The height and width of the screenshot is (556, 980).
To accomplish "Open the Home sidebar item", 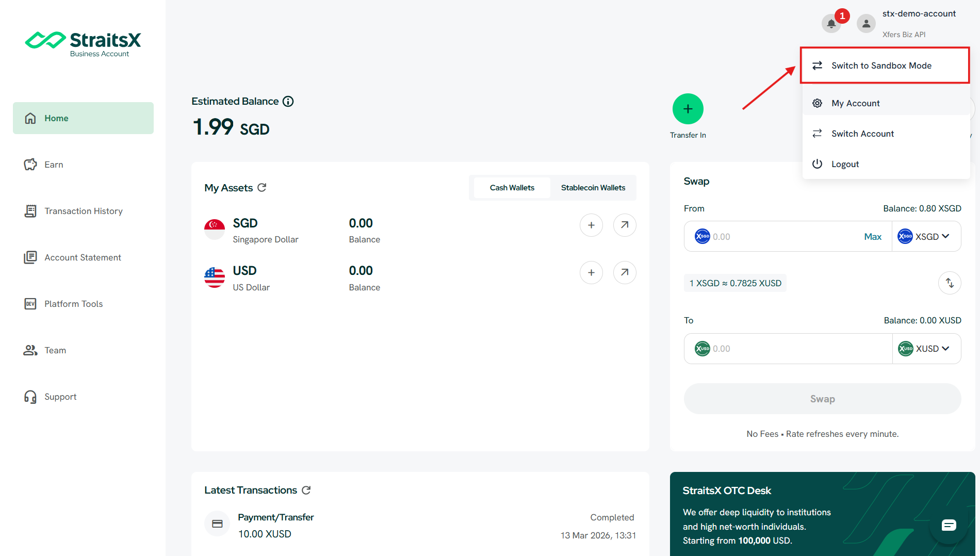I will point(83,118).
